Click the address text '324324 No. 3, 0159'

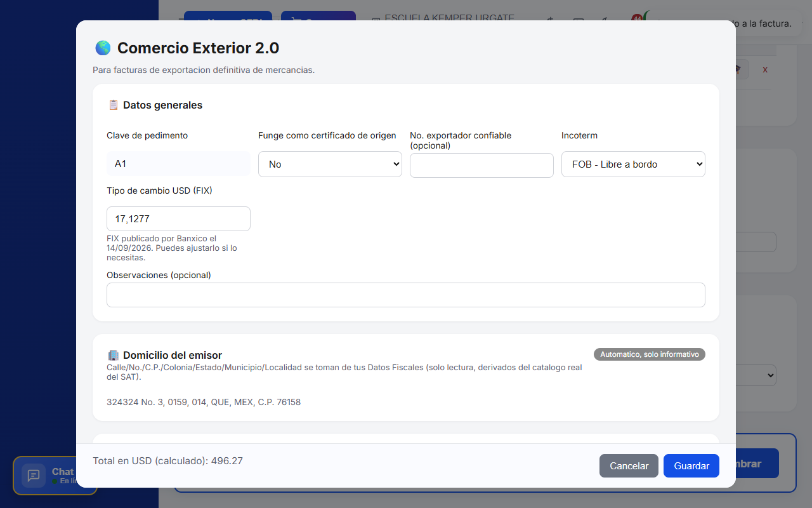tap(204, 402)
